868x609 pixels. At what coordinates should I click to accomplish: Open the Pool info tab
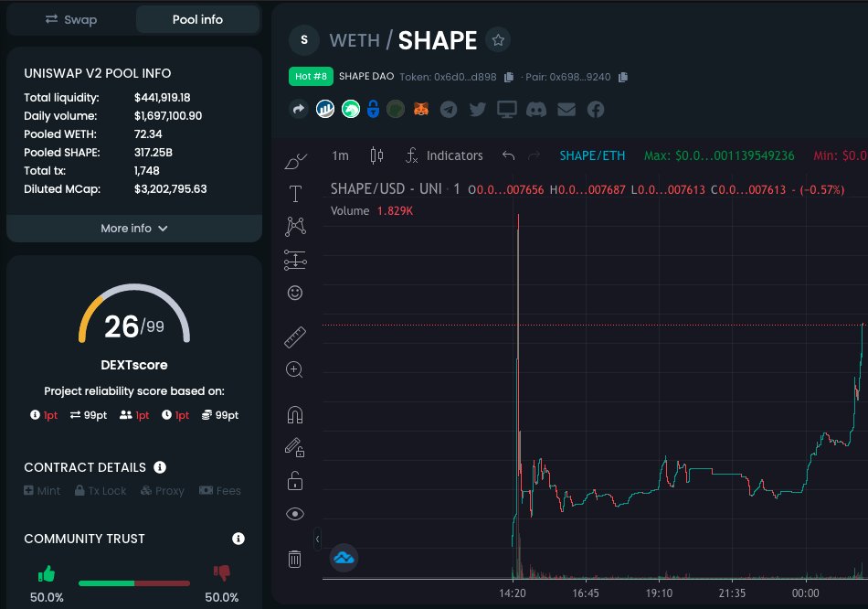click(x=197, y=18)
